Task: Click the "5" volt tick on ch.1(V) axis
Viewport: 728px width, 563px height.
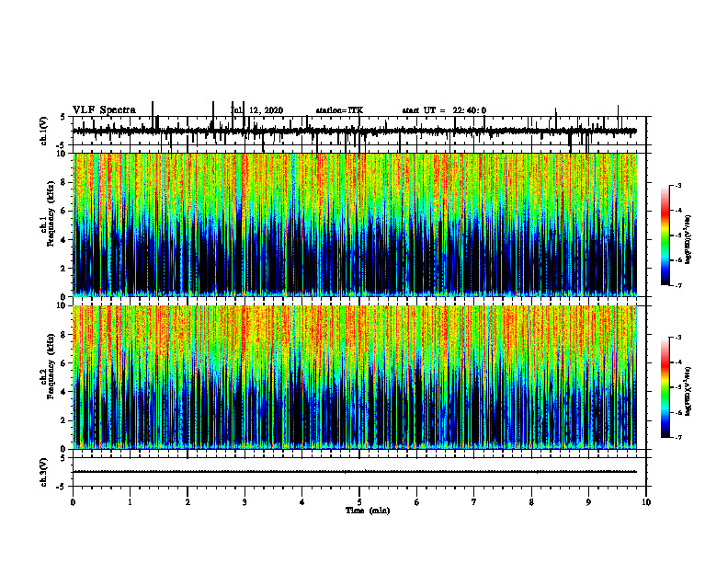Action: click(x=63, y=117)
